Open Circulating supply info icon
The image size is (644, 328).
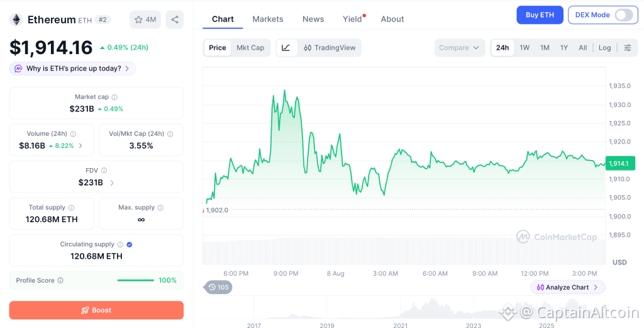tap(120, 244)
